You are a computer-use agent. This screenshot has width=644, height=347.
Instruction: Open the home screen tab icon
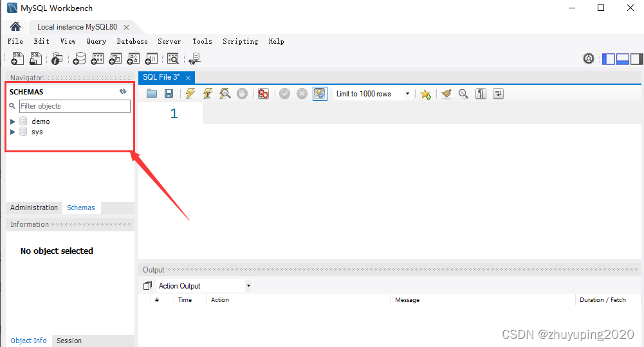point(15,26)
